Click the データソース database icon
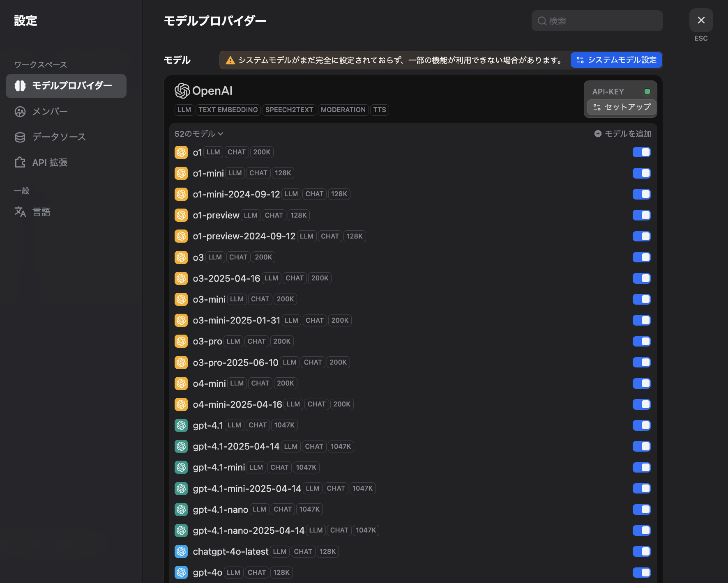The width and height of the screenshot is (728, 583). pos(20,137)
